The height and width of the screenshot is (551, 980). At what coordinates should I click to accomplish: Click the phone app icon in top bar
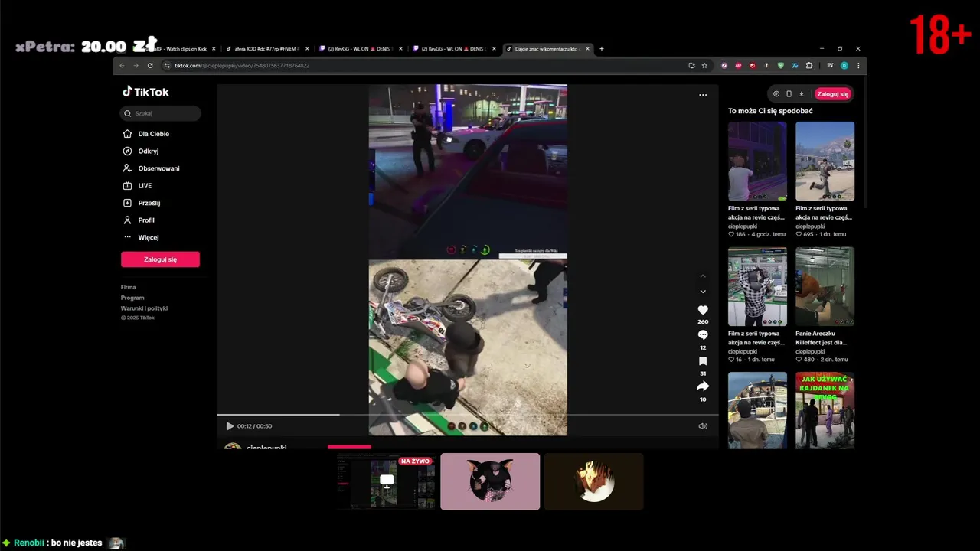[789, 94]
